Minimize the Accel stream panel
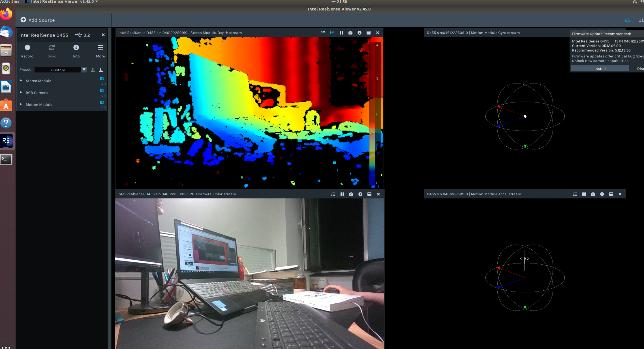This screenshot has width=644, height=349. click(x=611, y=194)
